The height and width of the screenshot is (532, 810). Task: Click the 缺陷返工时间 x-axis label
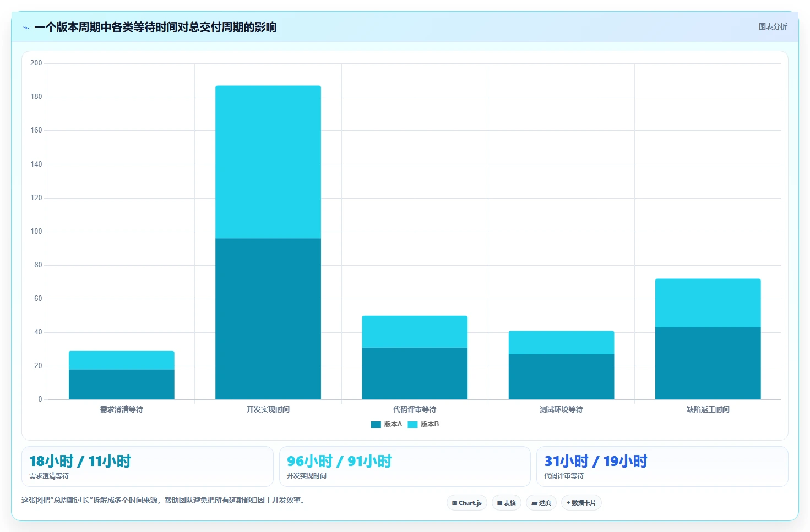click(x=708, y=409)
